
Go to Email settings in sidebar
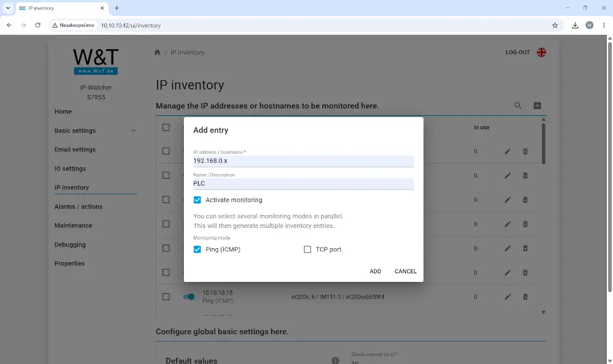[x=75, y=150]
